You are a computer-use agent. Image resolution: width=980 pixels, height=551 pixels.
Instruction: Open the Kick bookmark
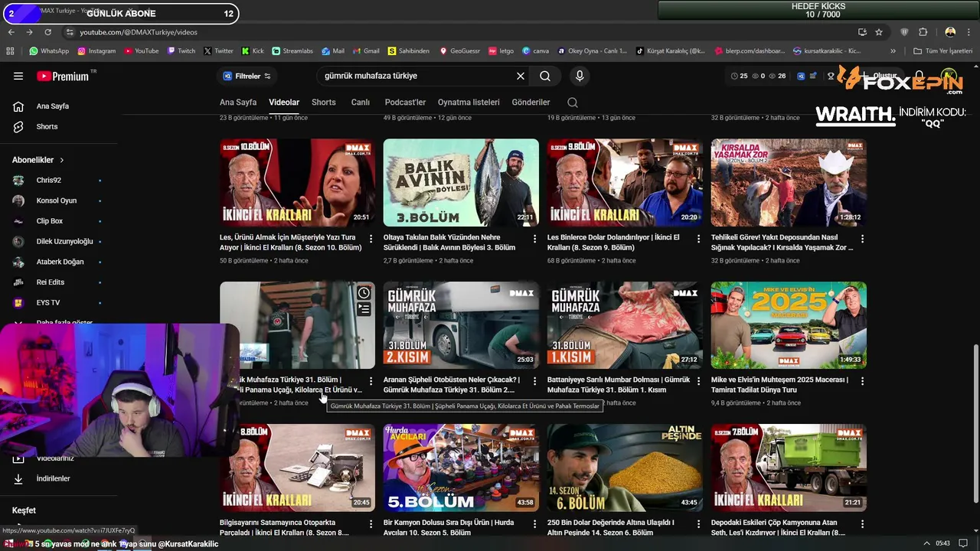coord(253,51)
